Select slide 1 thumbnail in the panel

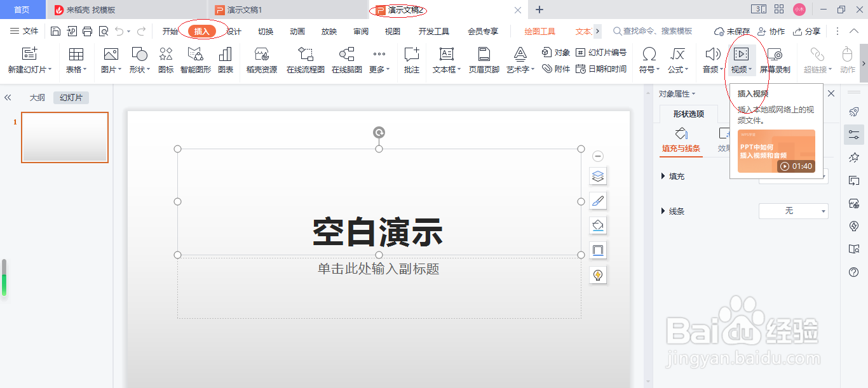click(x=64, y=137)
